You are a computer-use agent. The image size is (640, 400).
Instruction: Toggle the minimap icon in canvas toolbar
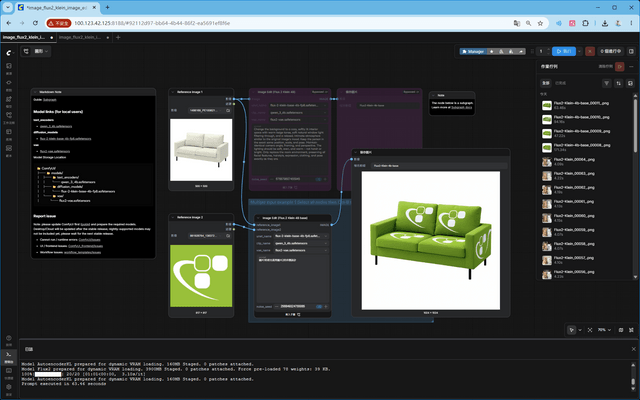pyautogui.click(x=621, y=330)
